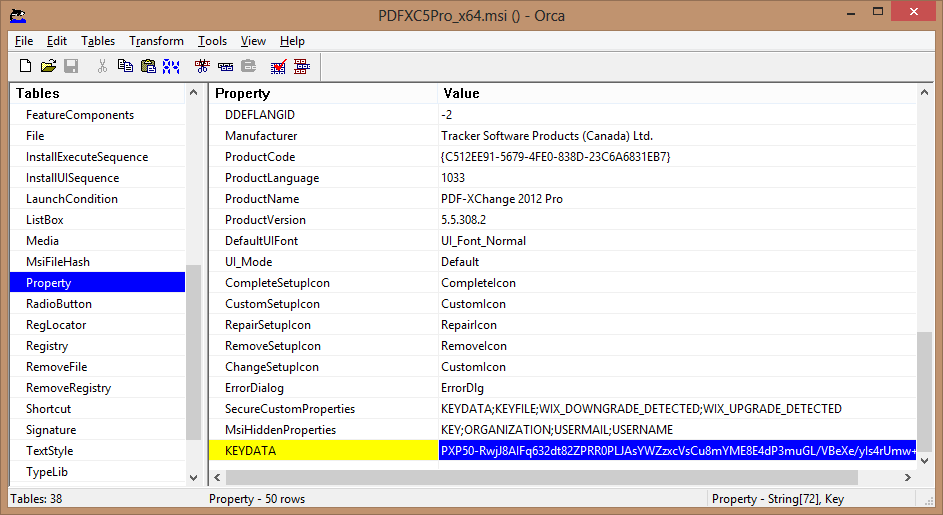Click the horizontal scrollbar right arrow

point(908,478)
